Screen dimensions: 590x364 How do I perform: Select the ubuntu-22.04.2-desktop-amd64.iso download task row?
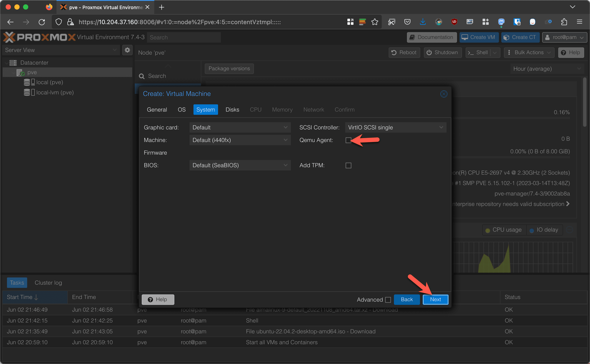point(295,331)
